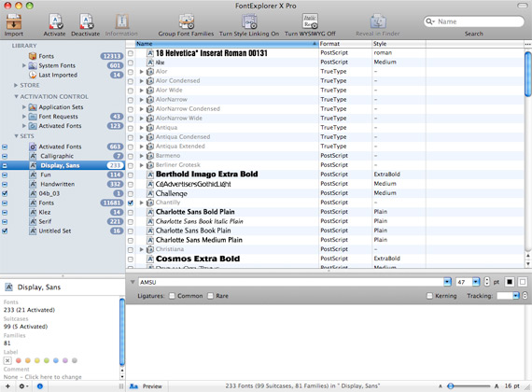Open Font Requests in sidebar
The image size is (532, 392).
pyautogui.click(x=58, y=117)
